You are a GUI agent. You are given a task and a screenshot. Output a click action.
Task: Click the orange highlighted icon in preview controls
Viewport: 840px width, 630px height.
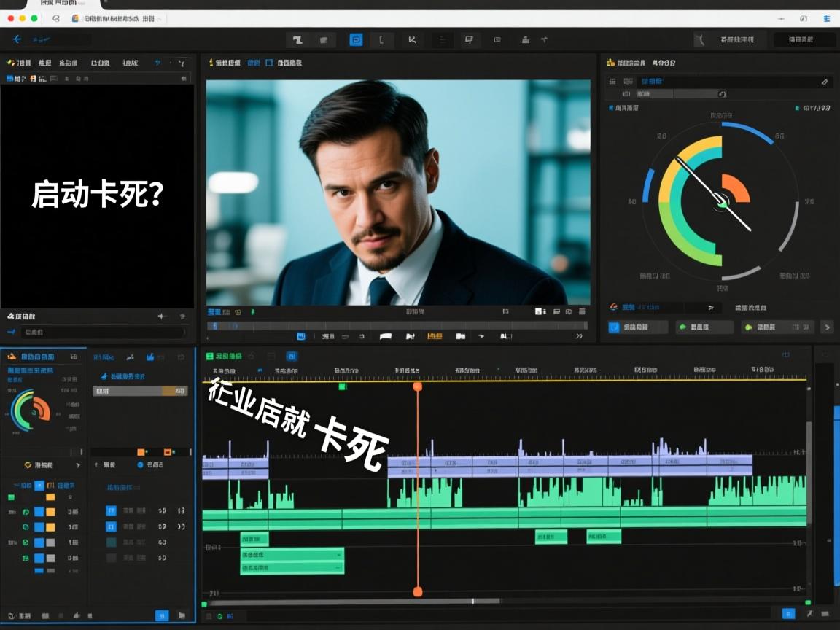[x=435, y=336]
